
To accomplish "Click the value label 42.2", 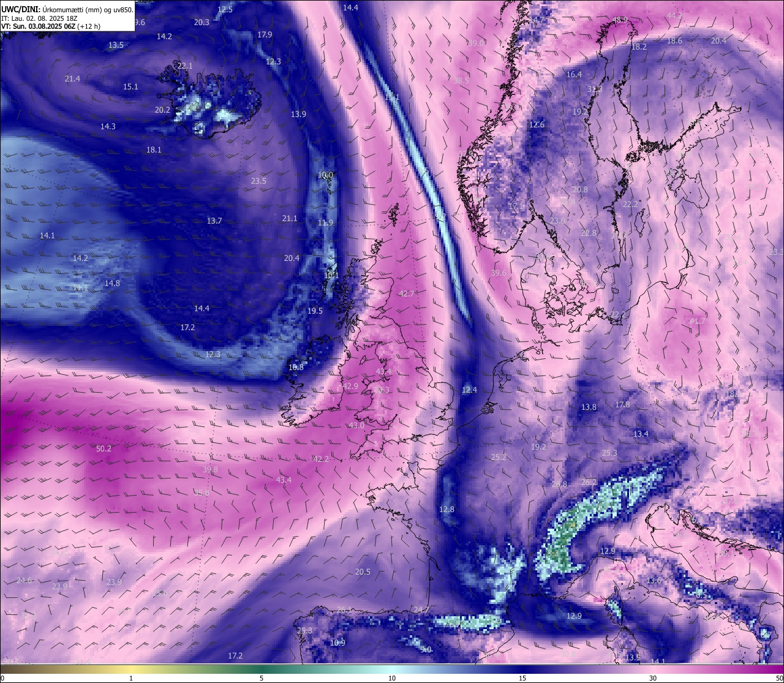I will (x=321, y=459).
